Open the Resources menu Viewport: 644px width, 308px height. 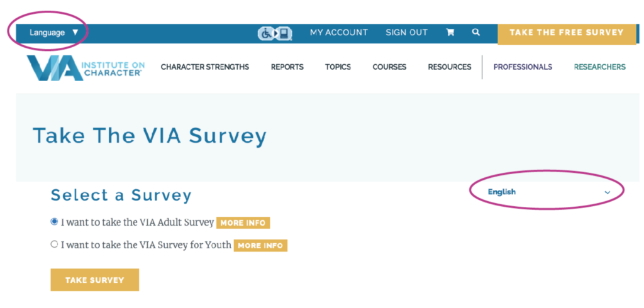(x=450, y=67)
